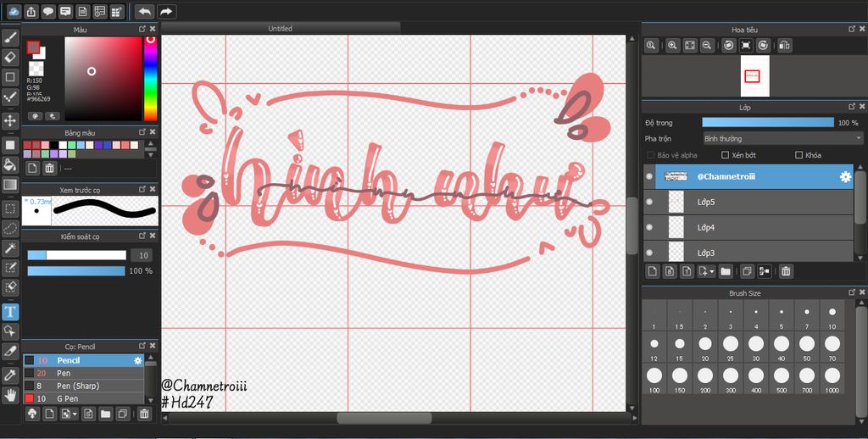Select the Brush tool in left toolbar
The height and width of the screenshot is (439, 868).
tap(10, 37)
